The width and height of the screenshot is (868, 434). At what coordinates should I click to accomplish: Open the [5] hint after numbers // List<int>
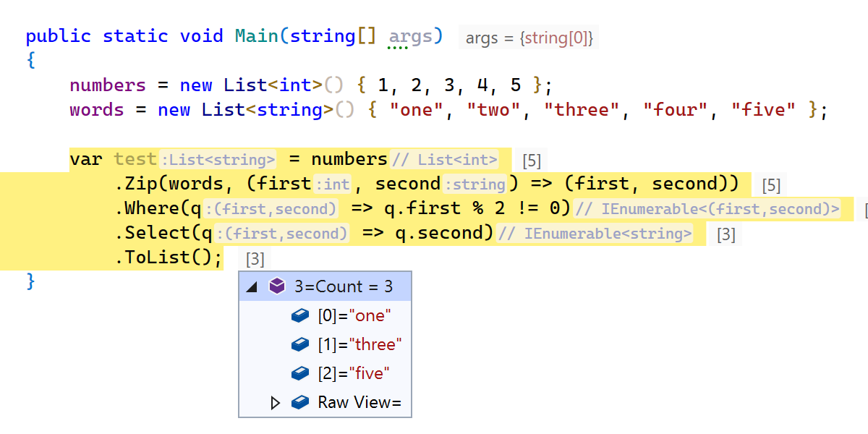tap(532, 161)
